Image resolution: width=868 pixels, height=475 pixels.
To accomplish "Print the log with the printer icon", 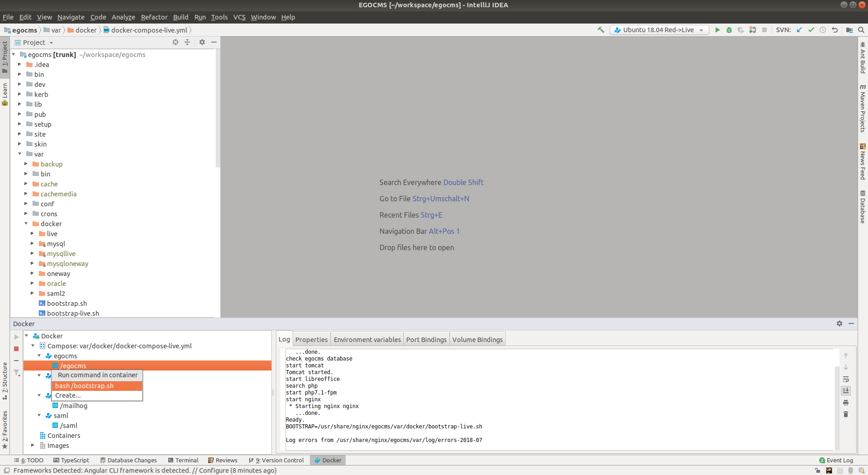I will pos(846,403).
